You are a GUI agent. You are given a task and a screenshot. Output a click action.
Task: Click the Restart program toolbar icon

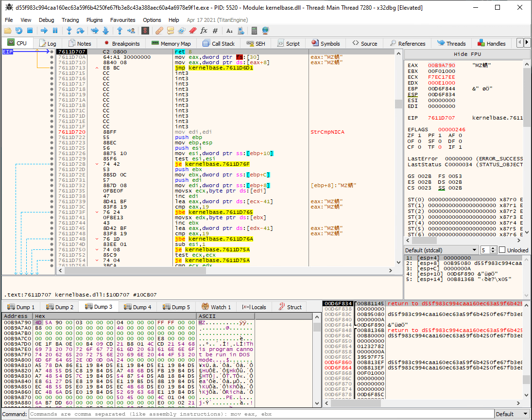point(18,31)
